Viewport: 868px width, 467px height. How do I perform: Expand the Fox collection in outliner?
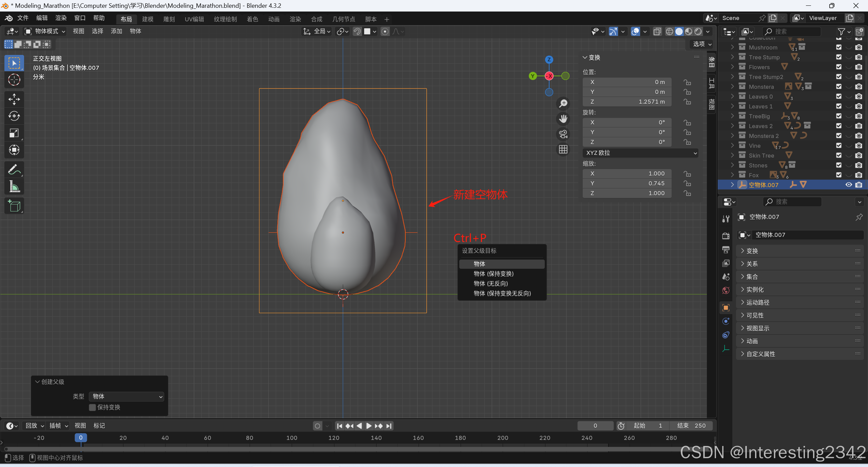732,175
